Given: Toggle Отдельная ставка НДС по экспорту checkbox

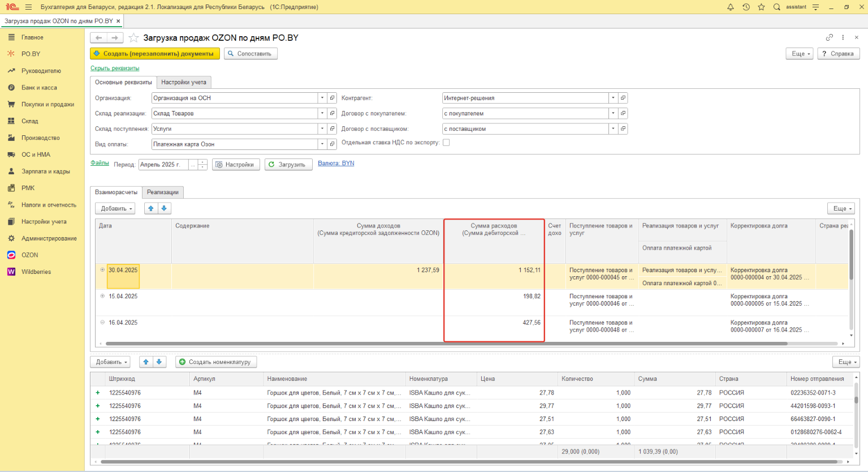Looking at the screenshot, I should 446,143.
